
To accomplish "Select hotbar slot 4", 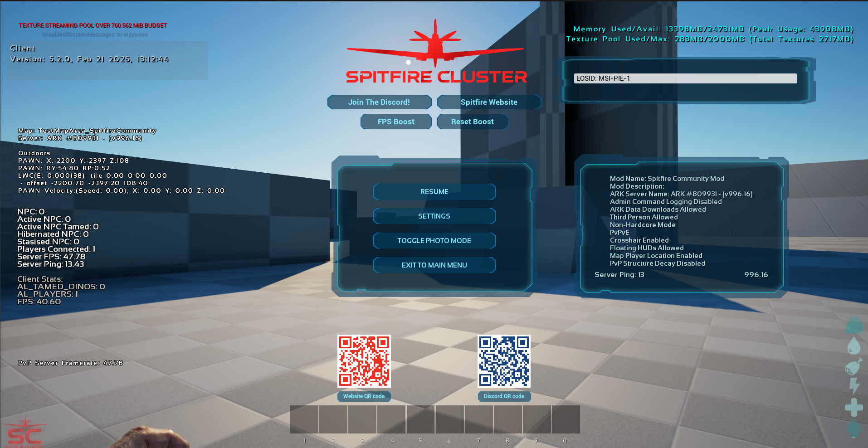I will pyautogui.click(x=391, y=419).
